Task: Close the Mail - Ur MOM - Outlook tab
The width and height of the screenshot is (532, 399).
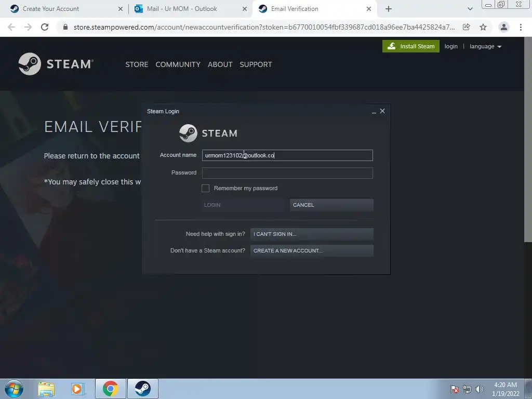Action: (x=244, y=9)
